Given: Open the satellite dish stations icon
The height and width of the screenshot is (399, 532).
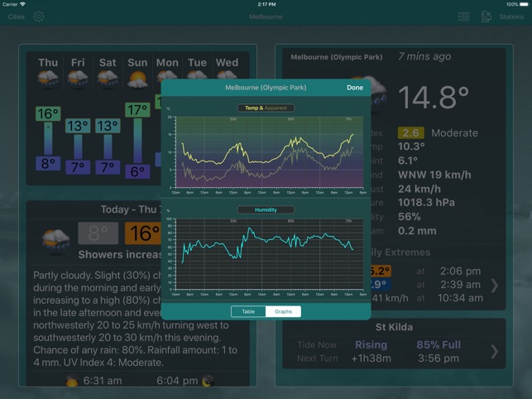Looking at the screenshot, I should click(486, 17).
